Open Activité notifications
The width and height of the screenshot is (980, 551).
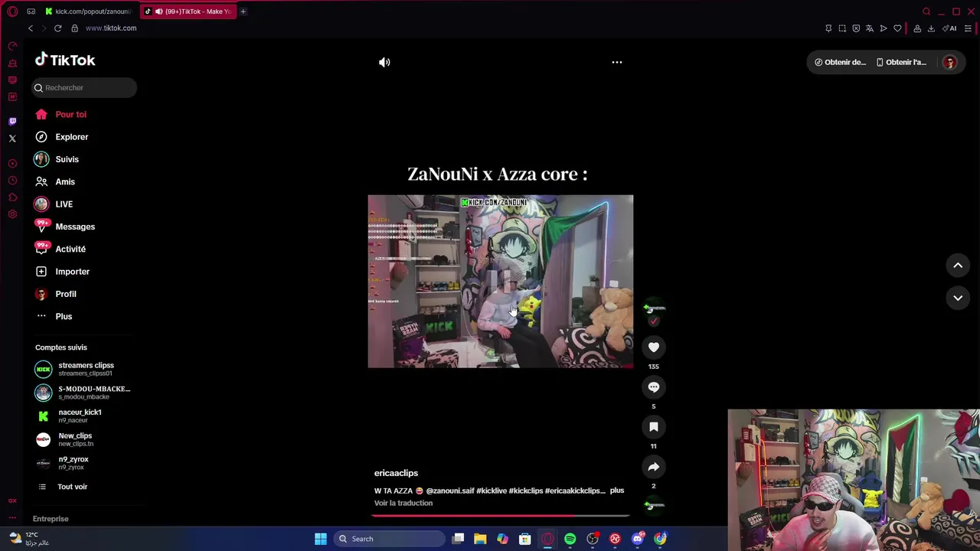[x=60, y=249]
